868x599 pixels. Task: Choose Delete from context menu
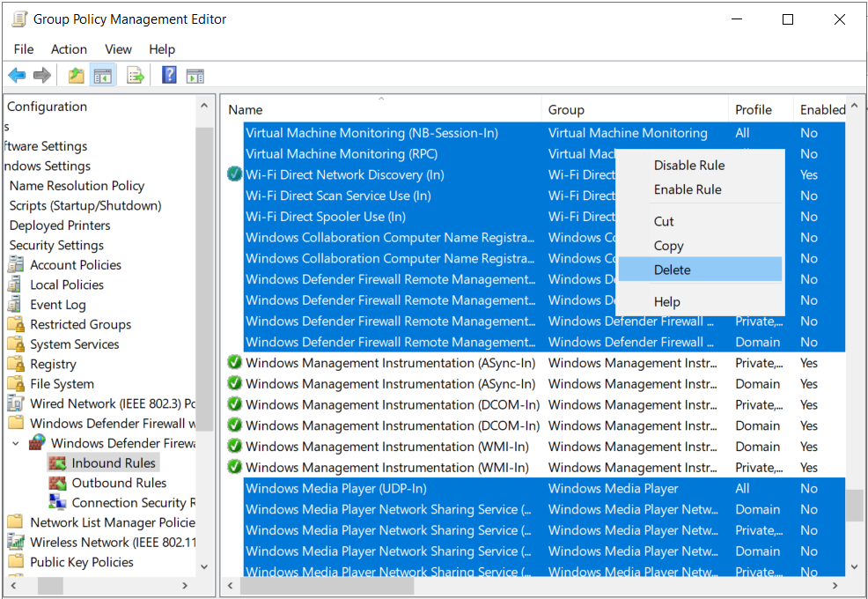click(700, 270)
